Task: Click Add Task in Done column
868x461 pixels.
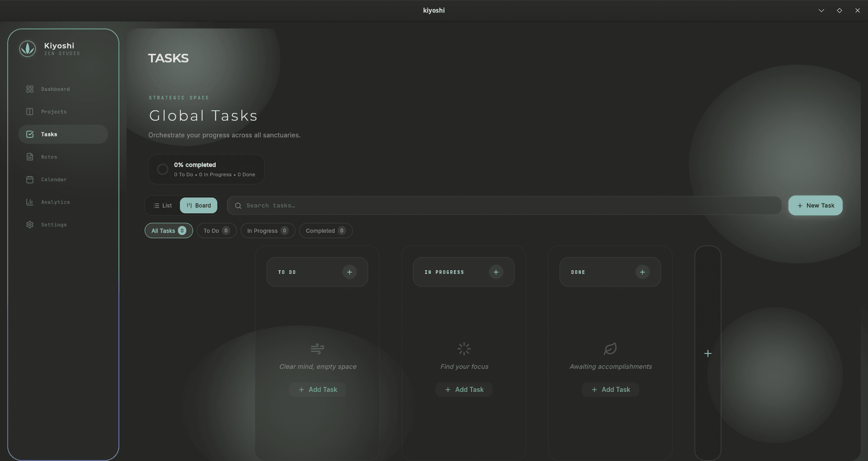Action: pyautogui.click(x=610, y=390)
